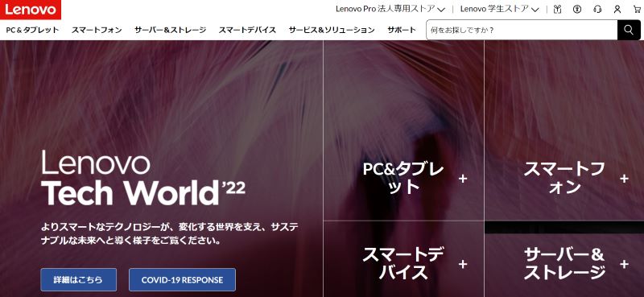Click the よりスマートなテクノロジーが description text

click(x=169, y=233)
